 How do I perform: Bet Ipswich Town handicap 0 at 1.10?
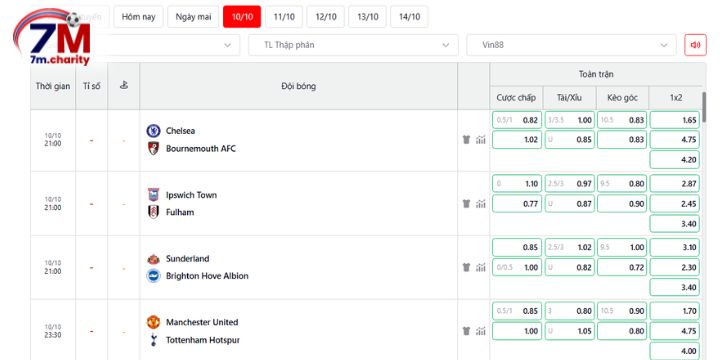tap(517, 184)
